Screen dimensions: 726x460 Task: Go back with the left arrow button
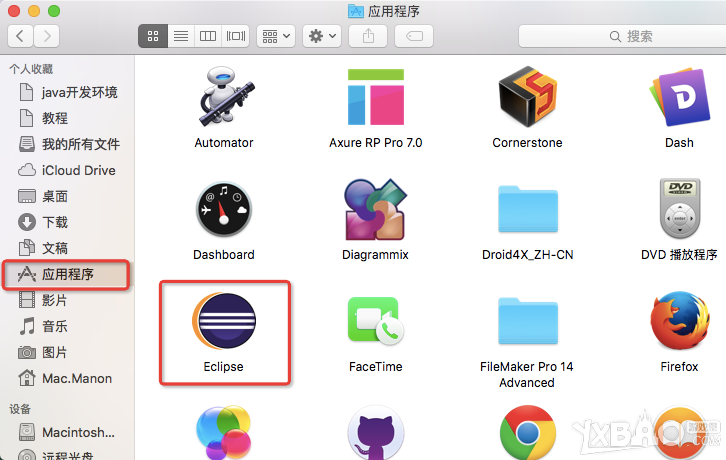click(x=20, y=36)
